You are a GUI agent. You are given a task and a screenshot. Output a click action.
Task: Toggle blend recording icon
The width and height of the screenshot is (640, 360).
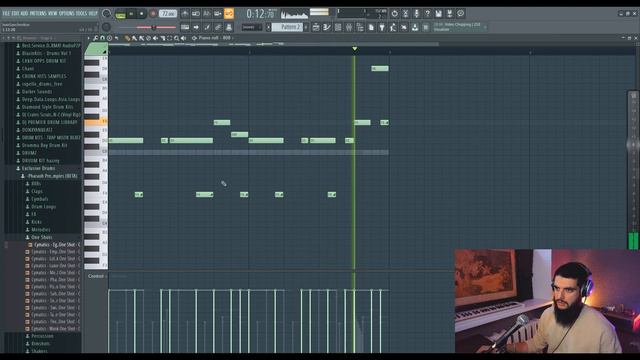(x=218, y=13)
